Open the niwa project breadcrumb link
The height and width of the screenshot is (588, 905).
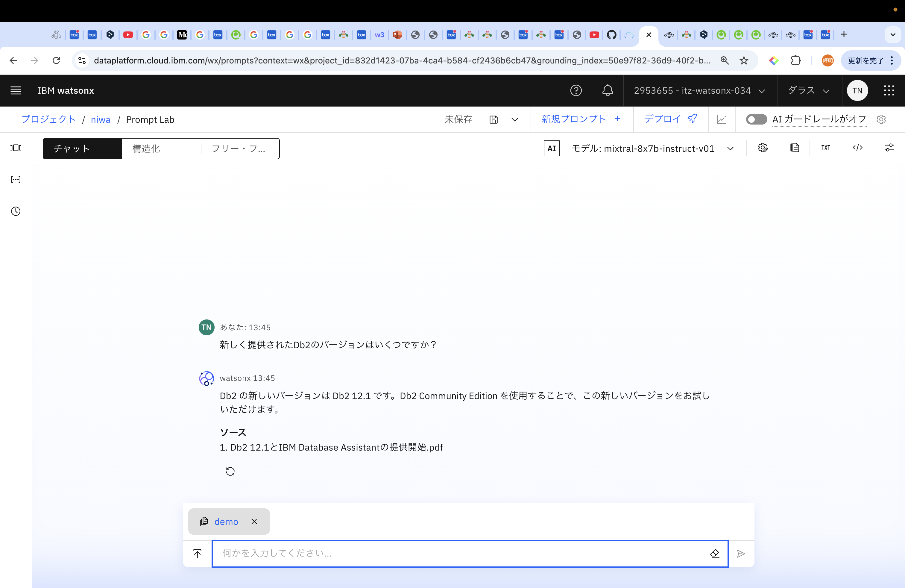[x=100, y=119]
